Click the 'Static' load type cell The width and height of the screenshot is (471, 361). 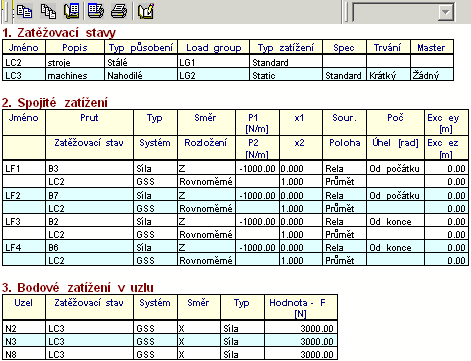[286, 75]
